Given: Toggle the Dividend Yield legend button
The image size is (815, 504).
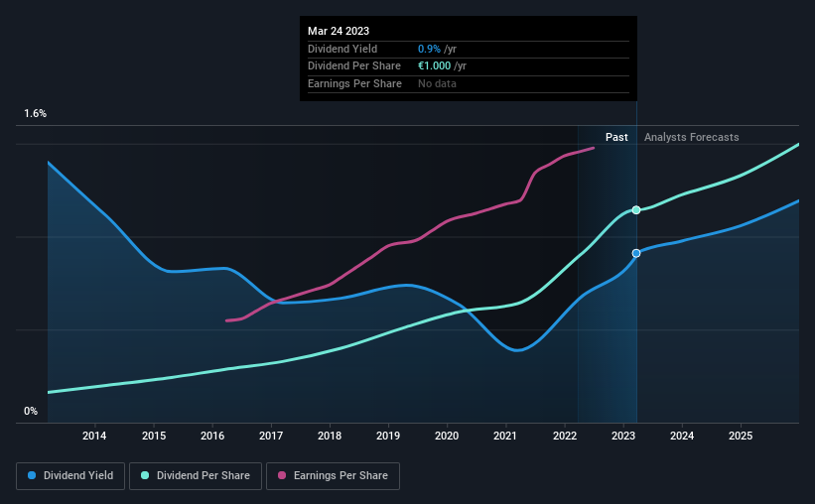Looking at the screenshot, I should coord(70,476).
